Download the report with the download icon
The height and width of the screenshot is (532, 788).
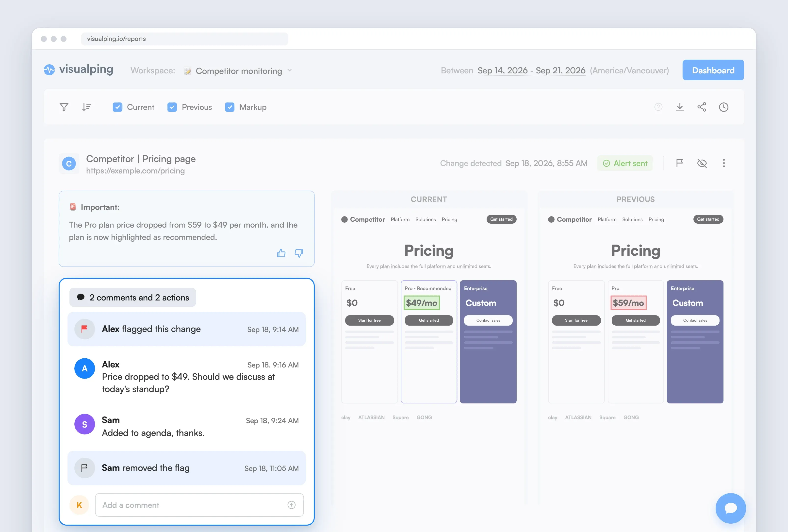coord(679,107)
